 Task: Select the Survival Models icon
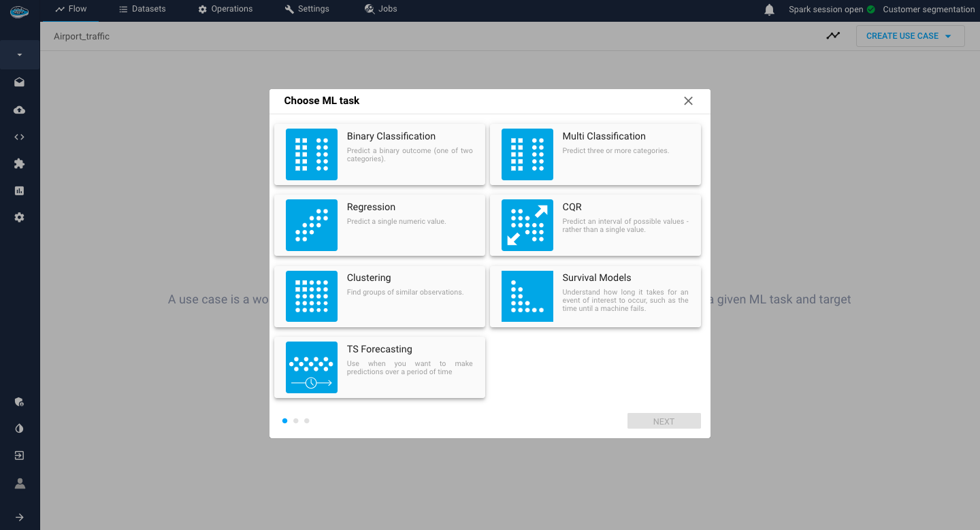(x=527, y=296)
